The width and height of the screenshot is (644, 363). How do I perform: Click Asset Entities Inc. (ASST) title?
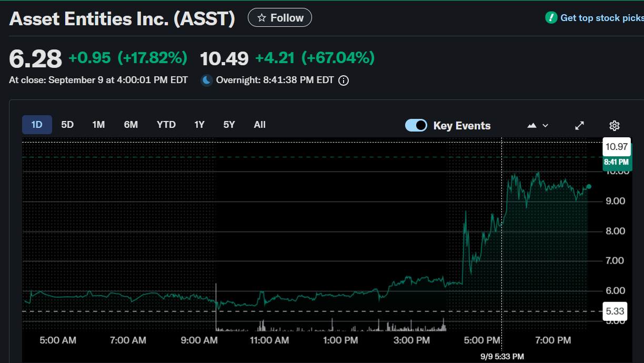coord(123,18)
